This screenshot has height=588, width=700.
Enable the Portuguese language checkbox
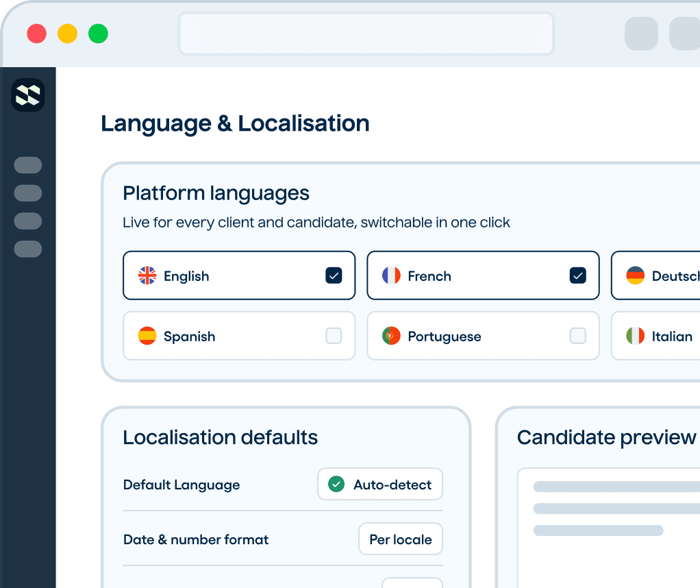(577, 336)
